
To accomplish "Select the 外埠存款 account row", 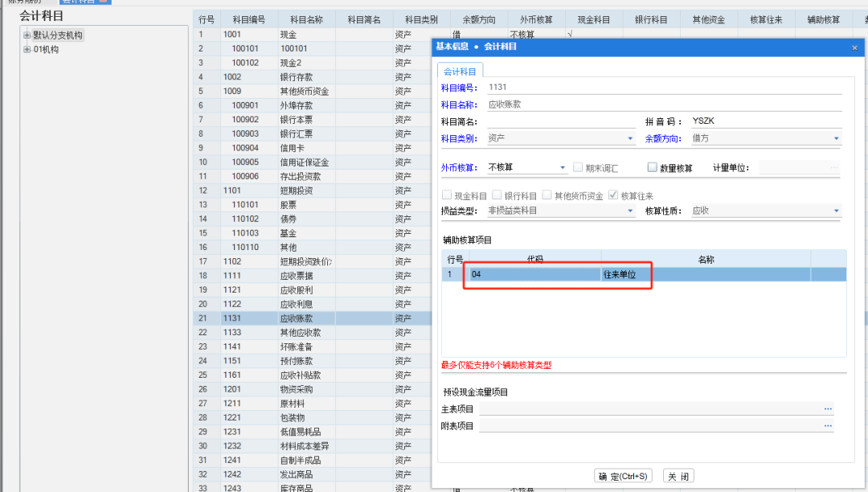I will (x=313, y=105).
